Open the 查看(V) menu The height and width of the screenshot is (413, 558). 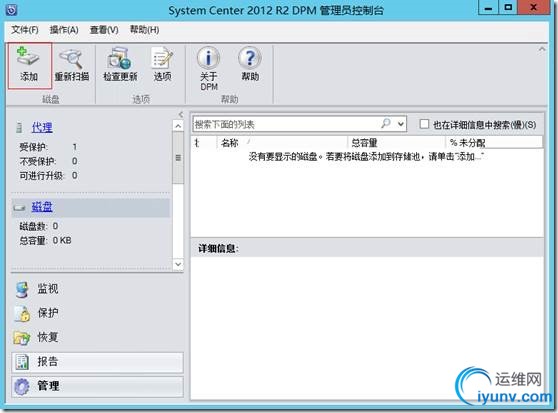coord(104,30)
